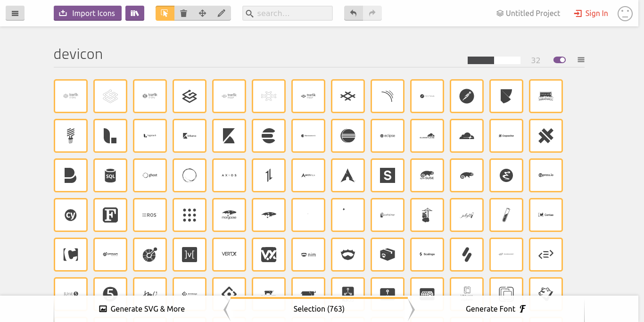
Task: Adjust the icon size slider bar
Action: pyautogui.click(x=494, y=60)
